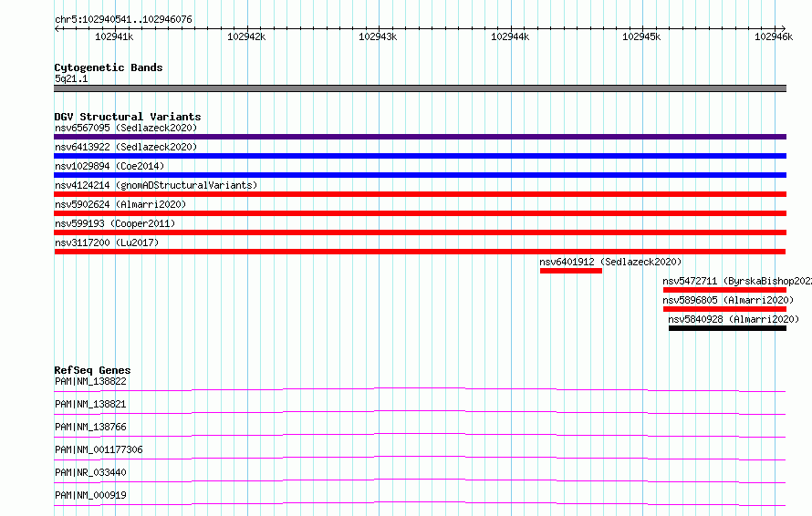Click the 102942k ruler tick label
Viewport: 812px width, 516px height.
tap(246, 36)
